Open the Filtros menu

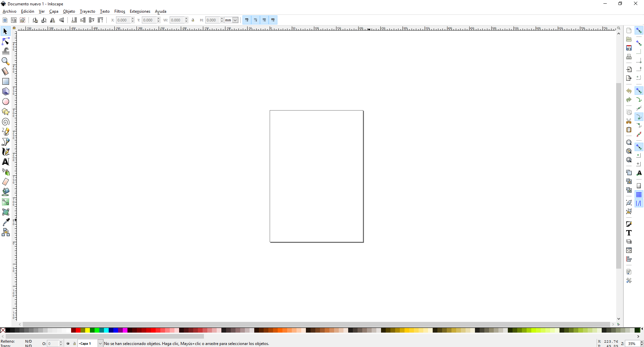click(120, 11)
